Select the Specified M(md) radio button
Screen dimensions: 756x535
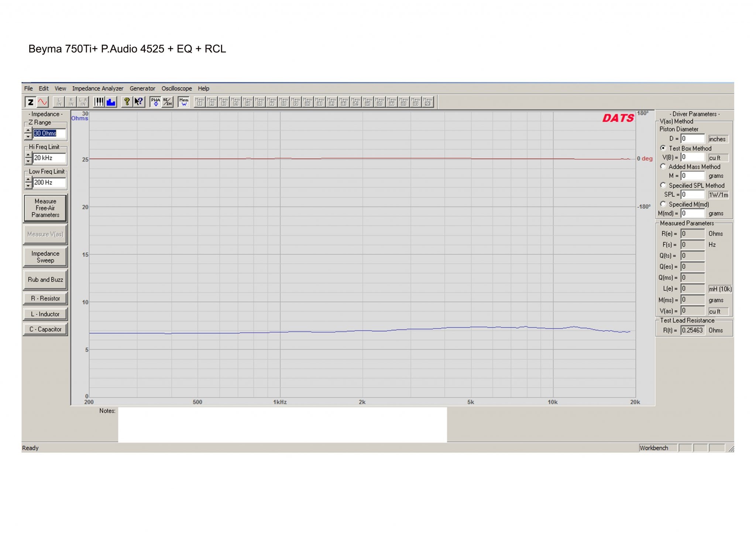663,204
